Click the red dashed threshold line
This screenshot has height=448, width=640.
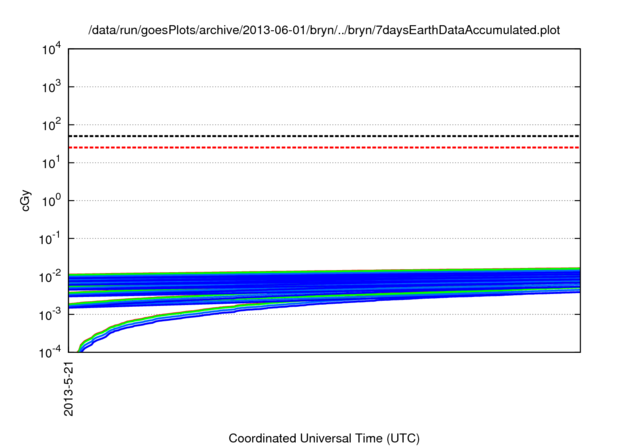pyautogui.click(x=324, y=147)
